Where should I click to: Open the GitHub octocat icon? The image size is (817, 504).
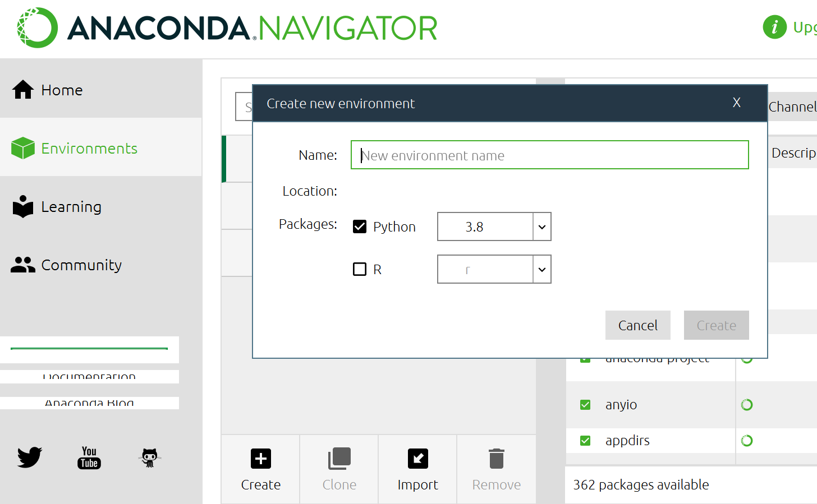pyautogui.click(x=149, y=457)
